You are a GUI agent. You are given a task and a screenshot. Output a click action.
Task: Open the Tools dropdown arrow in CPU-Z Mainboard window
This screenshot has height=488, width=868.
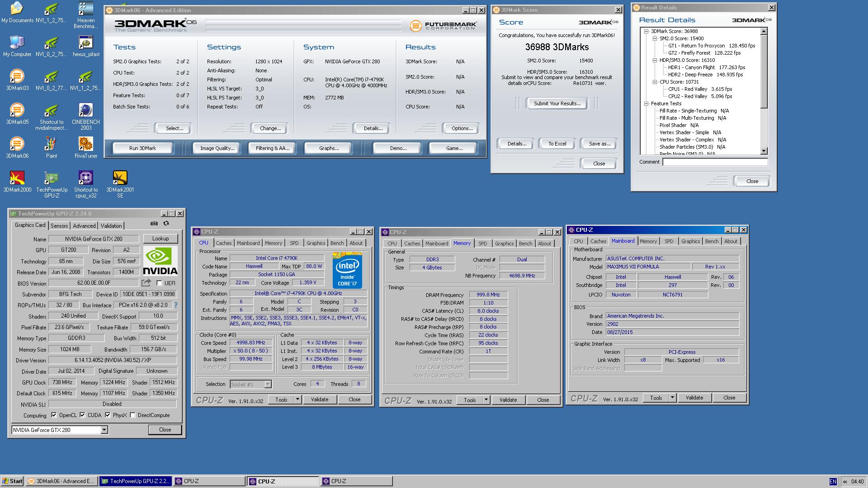click(x=672, y=398)
